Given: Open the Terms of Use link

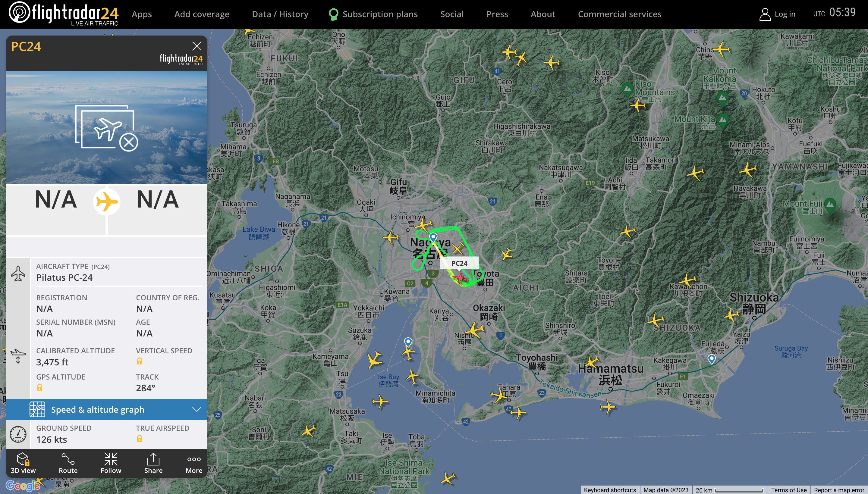Looking at the screenshot, I should (x=788, y=490).
